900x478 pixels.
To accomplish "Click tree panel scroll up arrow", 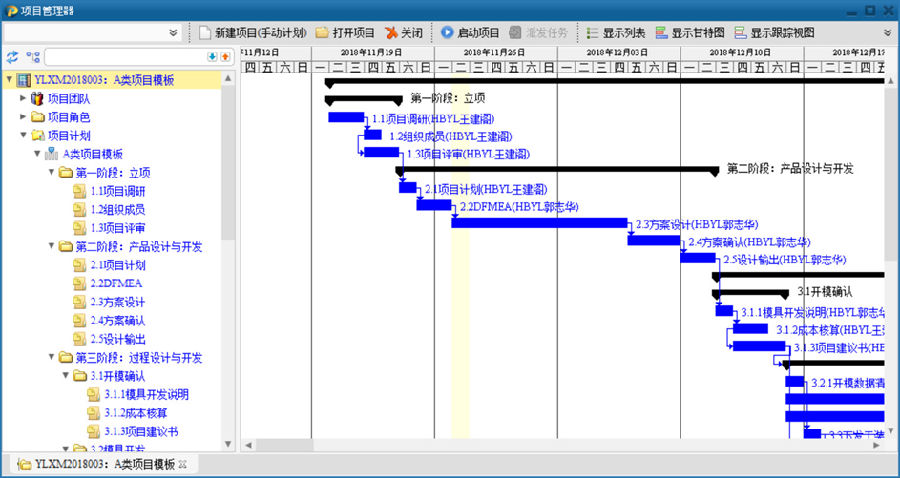I will (228, 77).
